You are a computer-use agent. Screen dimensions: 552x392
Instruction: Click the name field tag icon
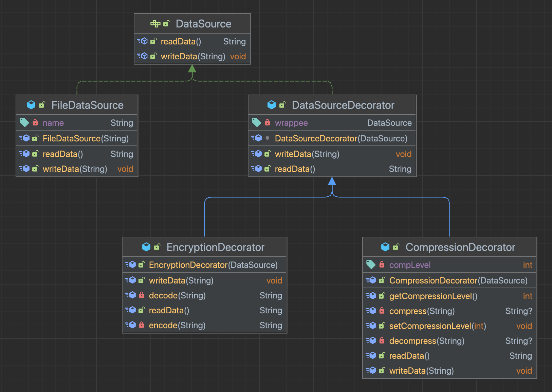pyautogui.click(x=24, y=122)
